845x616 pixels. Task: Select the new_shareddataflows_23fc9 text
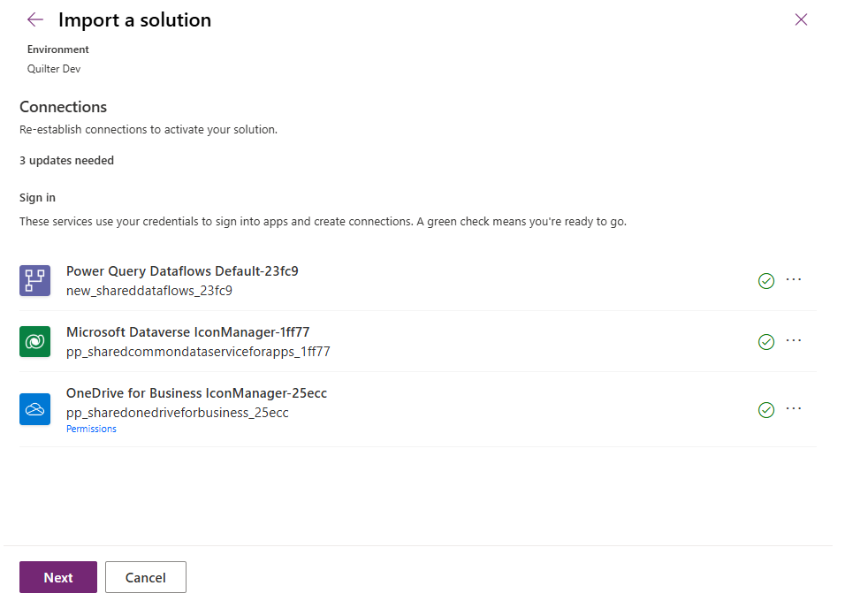[x=149, y=291]
